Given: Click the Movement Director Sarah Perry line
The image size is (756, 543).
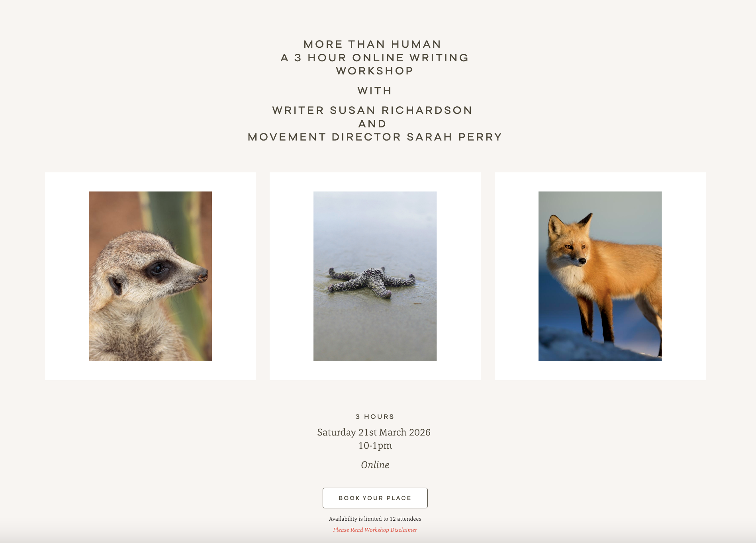Looking at the screenshot, I should [375, 137].
